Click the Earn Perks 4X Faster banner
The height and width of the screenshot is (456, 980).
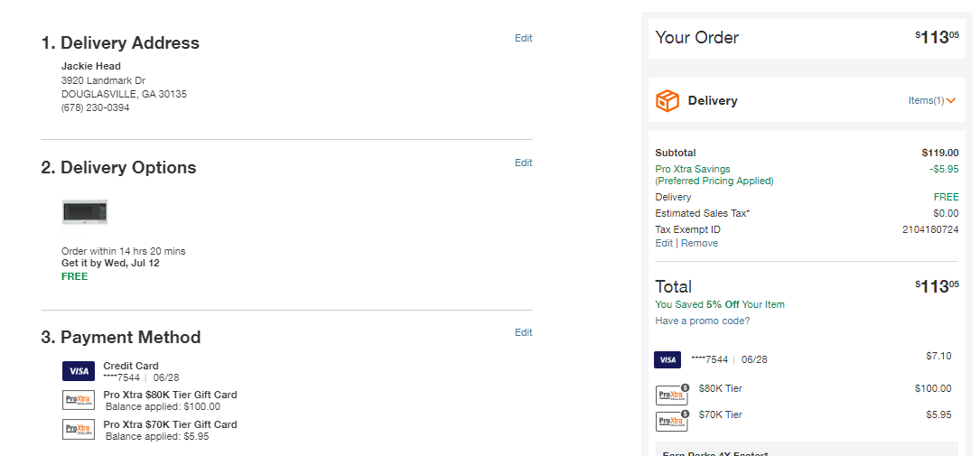tap(807, 450)
